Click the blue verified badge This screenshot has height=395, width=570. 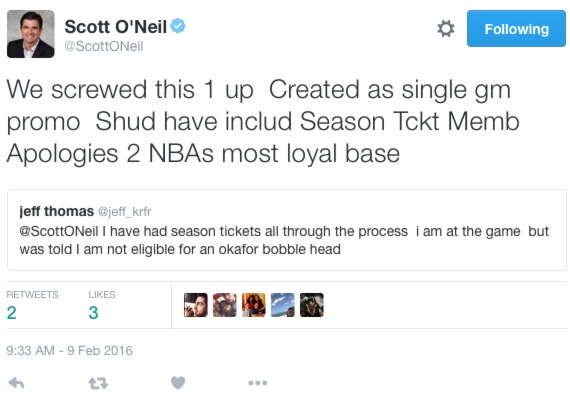pos(178,26)
